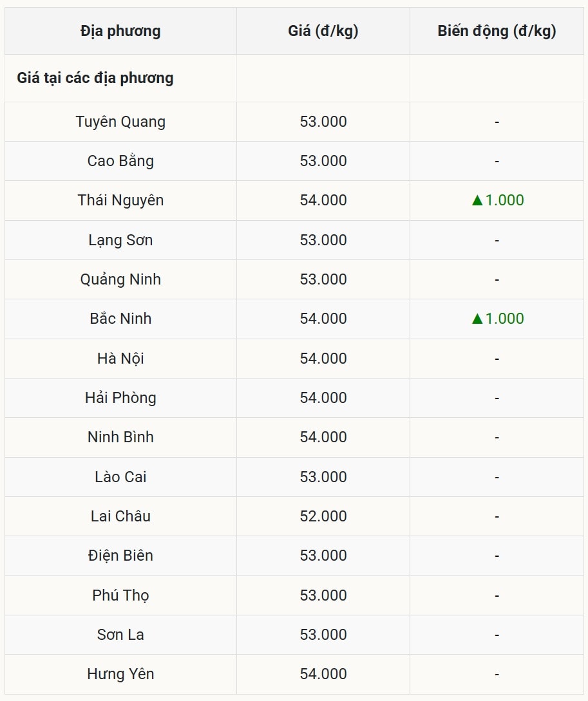The image size is (588, 701).
Task: Select the Phú Thọ location name
Action: [120, 595]
